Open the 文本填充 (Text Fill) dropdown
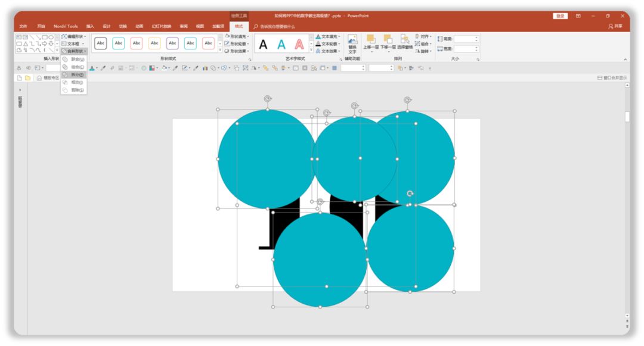This screenshot has height=346, width=644. (328, 36)
